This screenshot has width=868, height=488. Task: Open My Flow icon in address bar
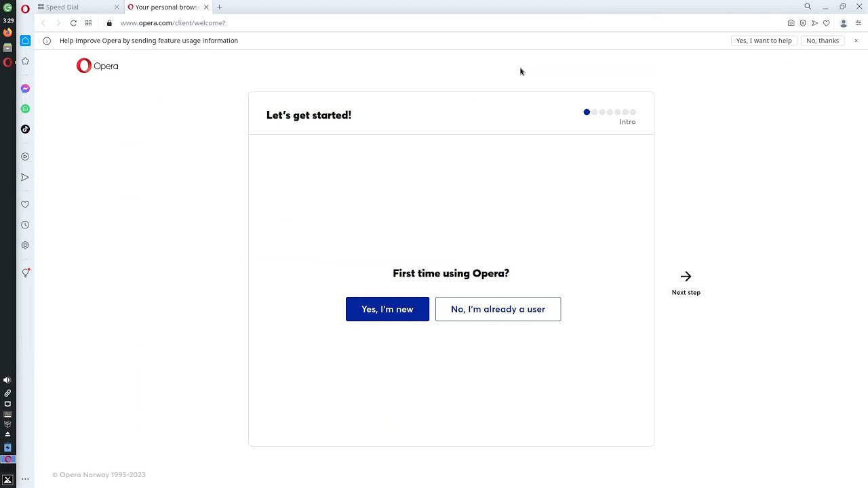point(814,23)
